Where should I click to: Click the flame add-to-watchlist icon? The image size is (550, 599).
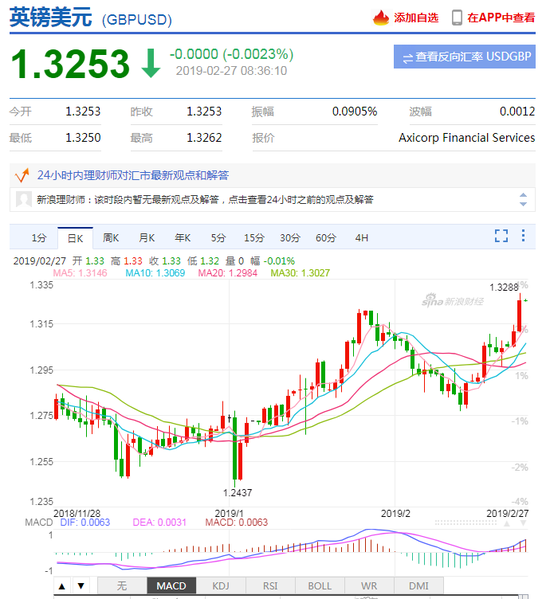click(381, 18)
